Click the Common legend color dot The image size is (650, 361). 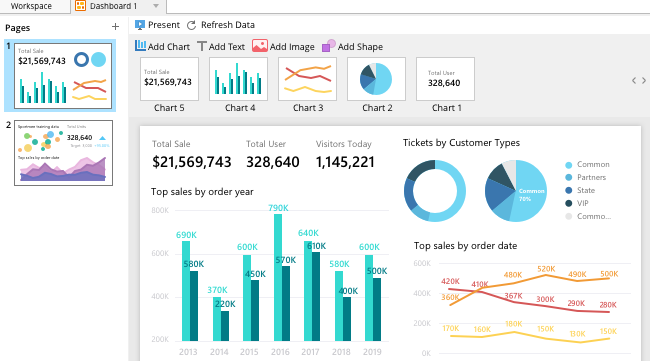(x=569, y=165)
